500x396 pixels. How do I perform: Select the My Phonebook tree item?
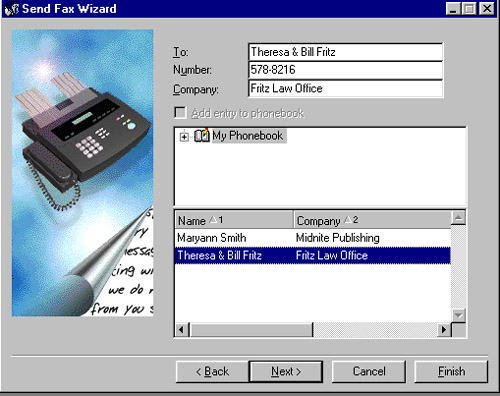248,136
